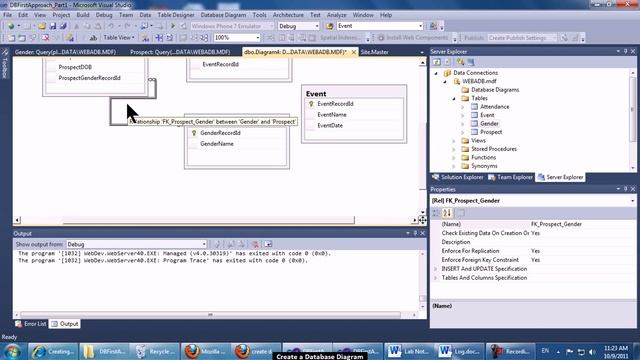Expand Tables And Columns Specification
The image size is (640, 360).
click(436, 278)
